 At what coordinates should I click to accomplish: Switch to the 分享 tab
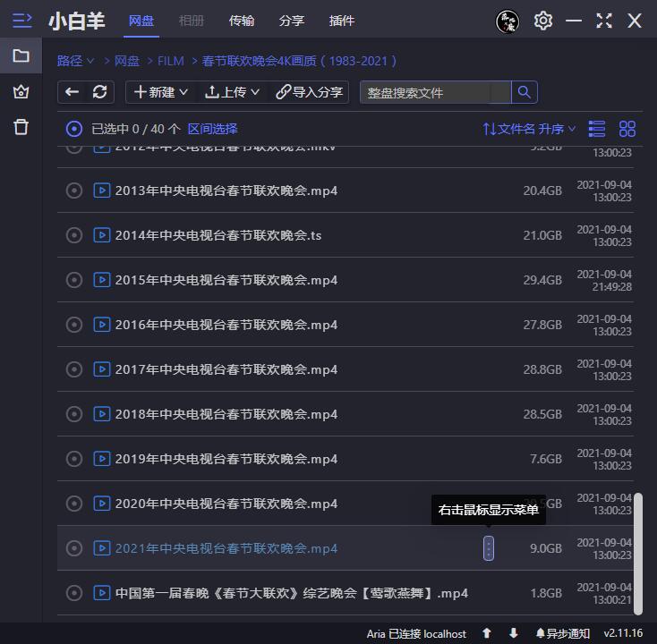[x=291, y=21]
